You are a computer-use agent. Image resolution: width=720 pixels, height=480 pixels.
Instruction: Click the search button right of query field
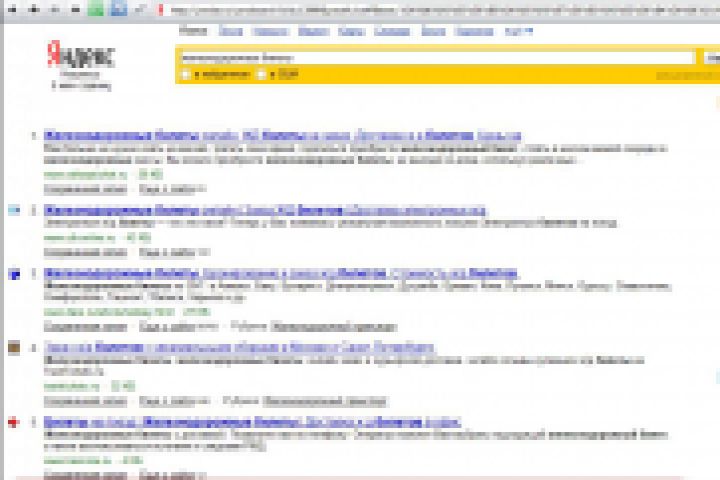pos(711,58)
